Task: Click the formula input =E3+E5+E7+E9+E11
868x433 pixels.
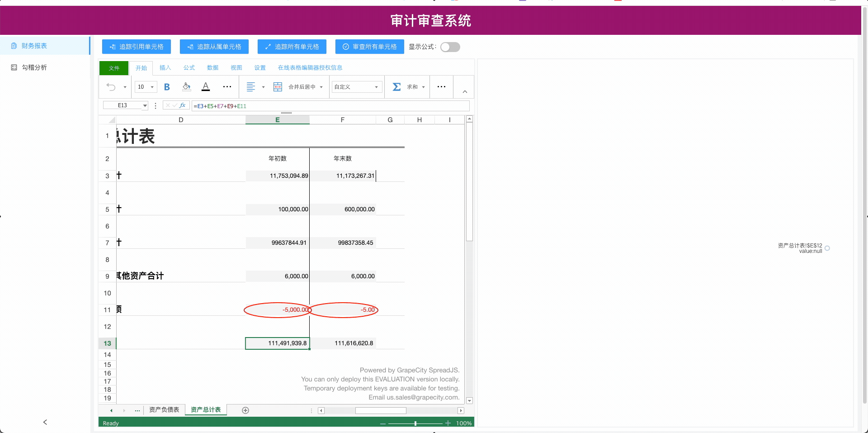Action: (330, 106)
